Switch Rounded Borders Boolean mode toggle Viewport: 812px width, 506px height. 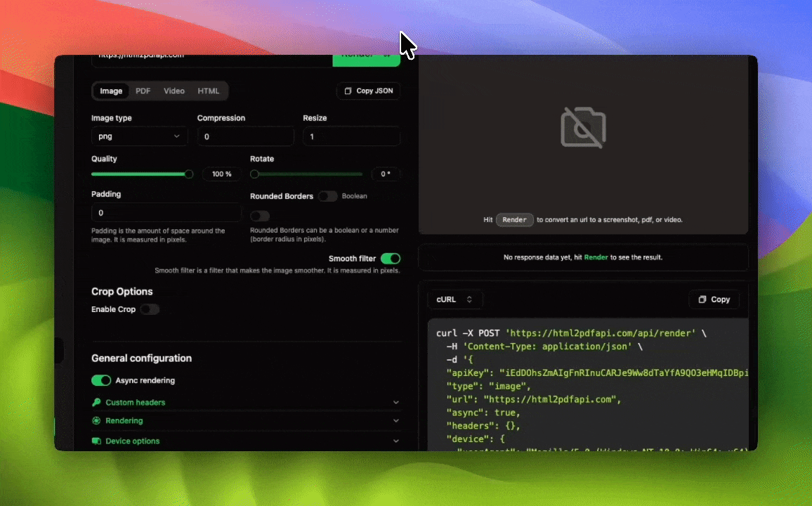coord(327,196)
